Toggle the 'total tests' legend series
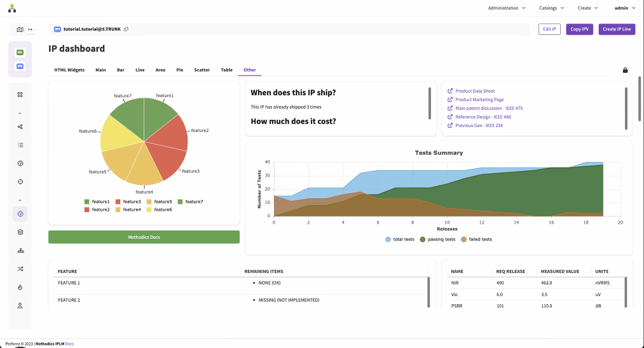The height and width of the screenshot is (348, 644). [400, 239]
